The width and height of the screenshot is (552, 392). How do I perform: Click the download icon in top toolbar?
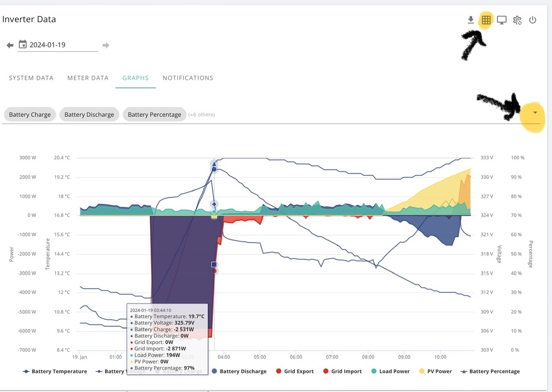(x=471, y=20)
